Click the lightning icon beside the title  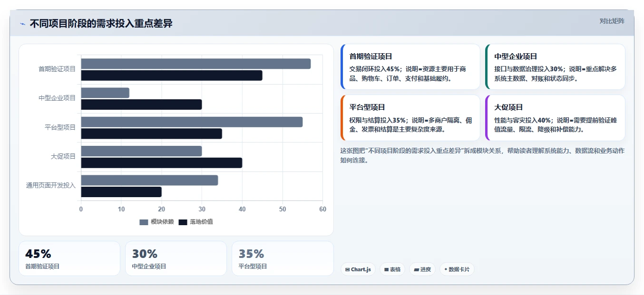pyautogui.click(x=23, y=24)
